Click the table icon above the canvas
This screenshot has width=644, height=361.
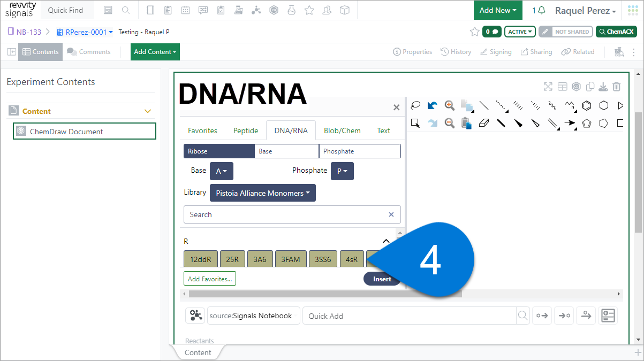(x=562, y=87)
